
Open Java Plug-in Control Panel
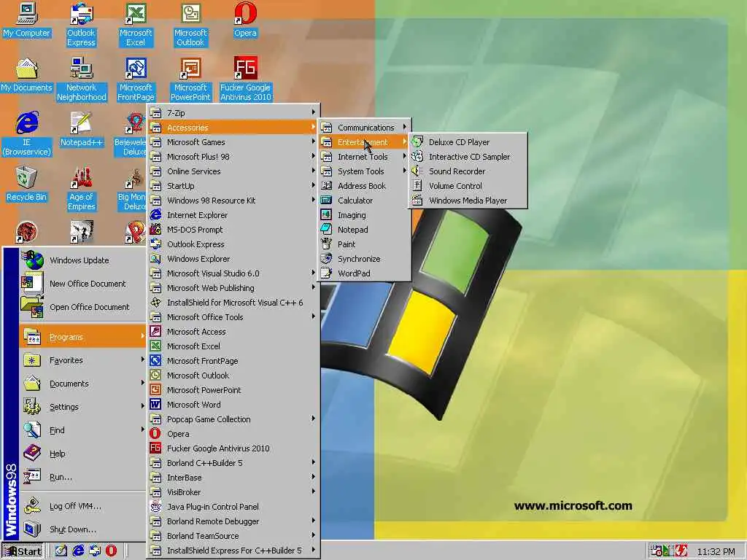click(x=233, y=507)
